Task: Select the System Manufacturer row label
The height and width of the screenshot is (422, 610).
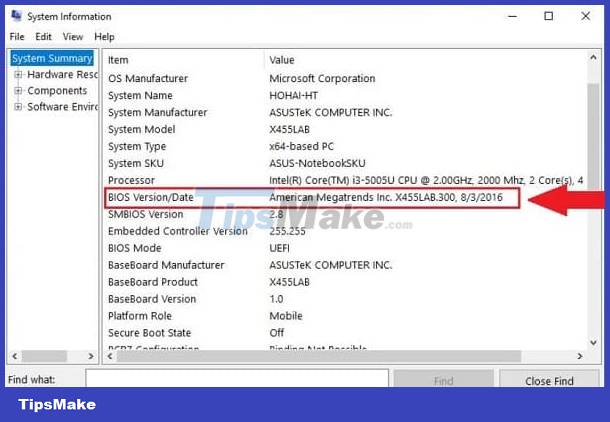Action: click(158, 113)
